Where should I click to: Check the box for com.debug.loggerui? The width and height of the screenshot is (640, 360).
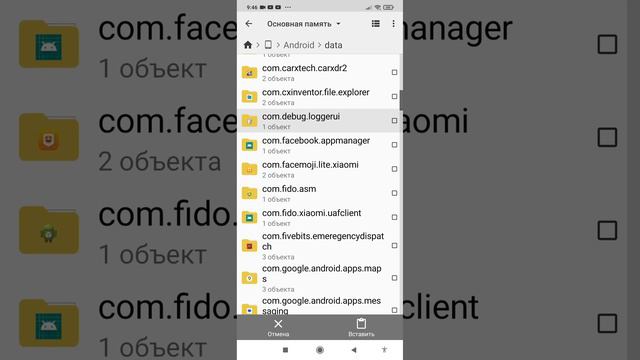click(x=394, y=120)
